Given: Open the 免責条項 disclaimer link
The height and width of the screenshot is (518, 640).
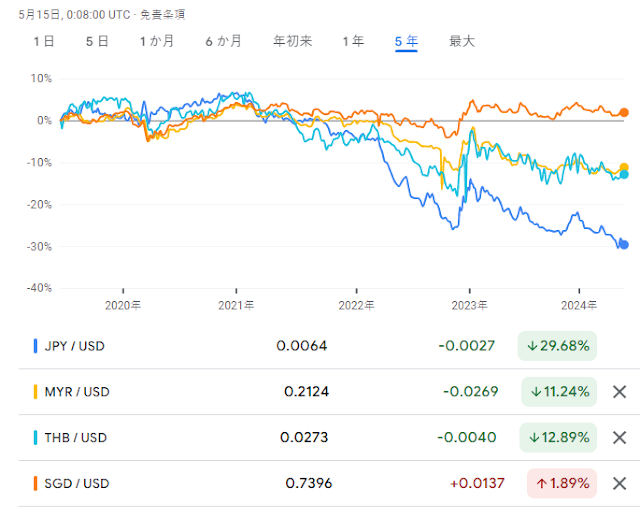Looking at the screenshot, I should pos(162,15).
